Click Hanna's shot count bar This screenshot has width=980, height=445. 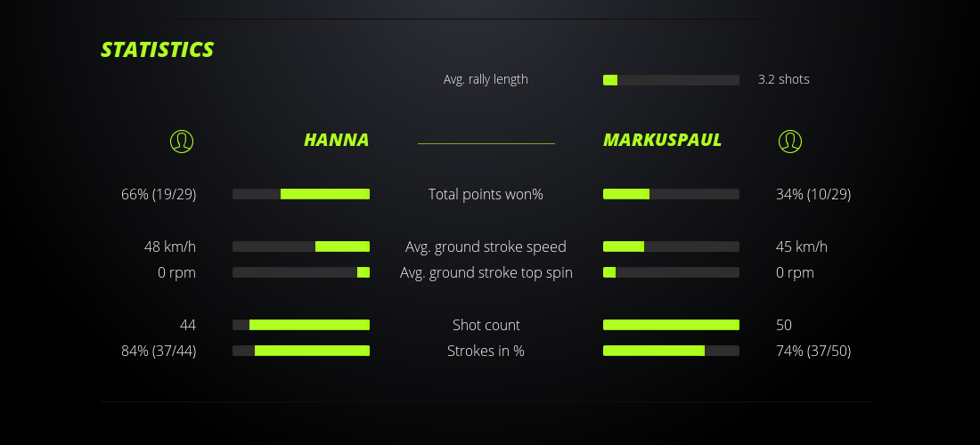[x=301, y=325]
